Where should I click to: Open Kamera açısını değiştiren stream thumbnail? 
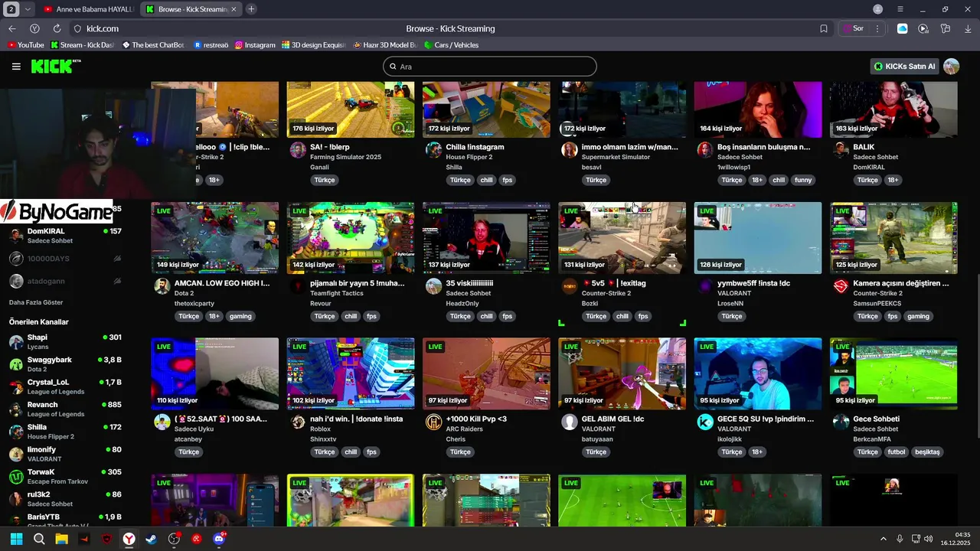click(x=893, y=238)
